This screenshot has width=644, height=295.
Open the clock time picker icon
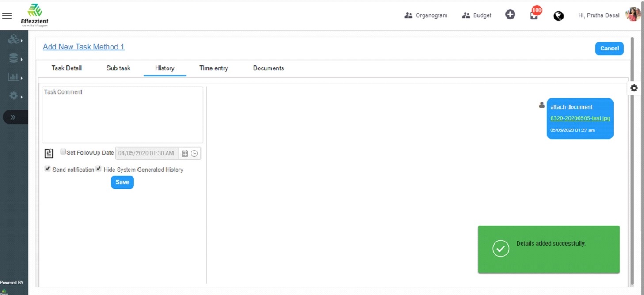pos(194,153)
